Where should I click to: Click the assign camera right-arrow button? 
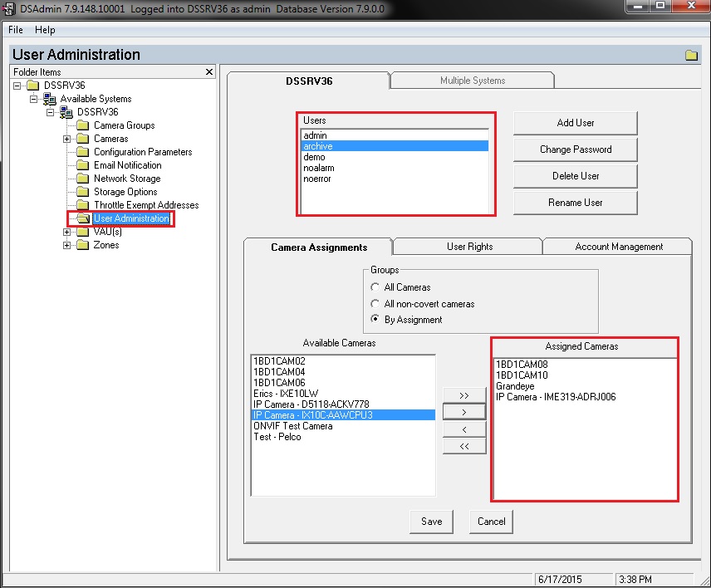(463, 411)
